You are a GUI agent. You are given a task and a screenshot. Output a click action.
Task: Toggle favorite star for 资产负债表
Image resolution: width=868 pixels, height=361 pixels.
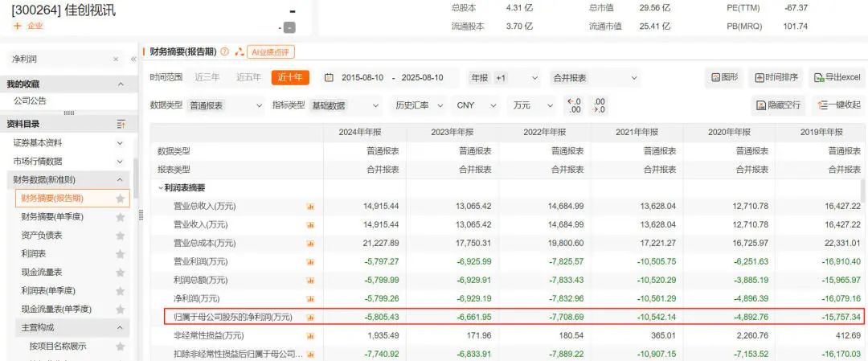[x=120, y=236]
